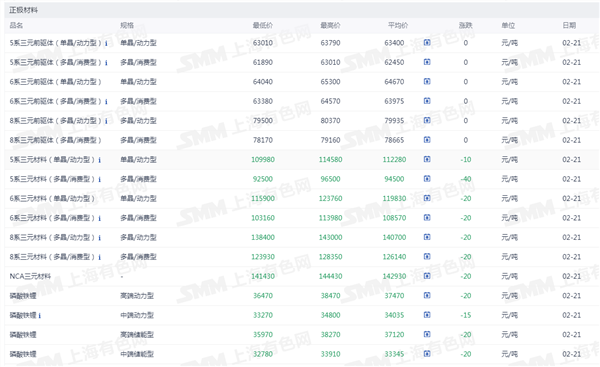600x367 pixels.
Task: Select the highest price 143000
Action: (330, 237)
